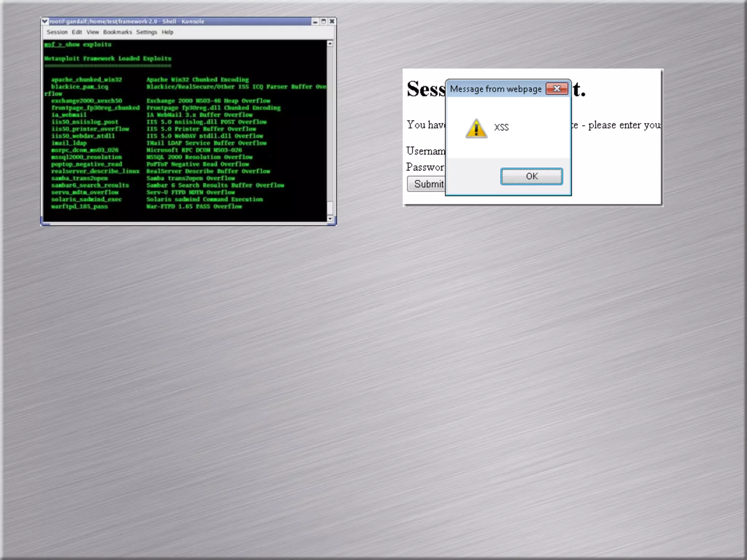The width and height of the screenshot is (747, 560).
Task: Expand the Bookmarks menu
Action: tap(117, 32)
